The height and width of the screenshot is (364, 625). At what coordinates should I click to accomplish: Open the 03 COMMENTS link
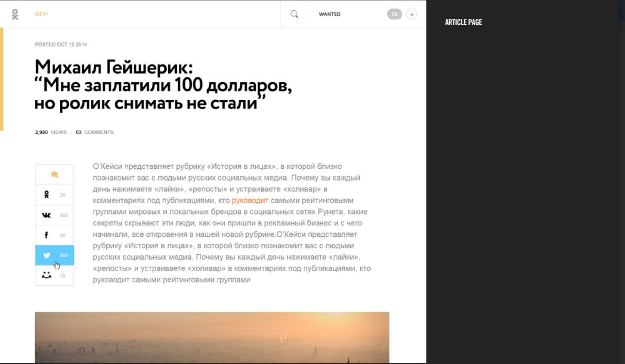(95, 132)
